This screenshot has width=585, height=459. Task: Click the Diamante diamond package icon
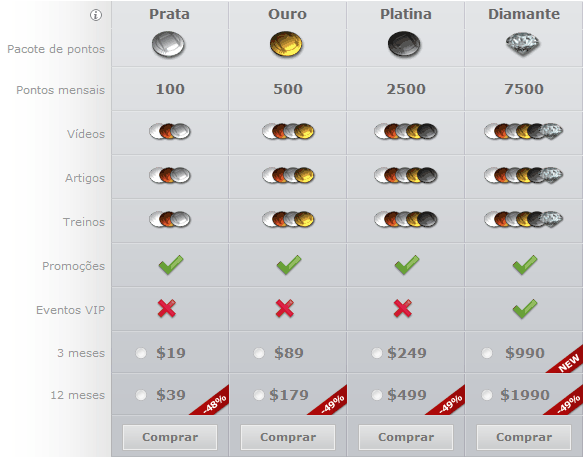point(523,44)
